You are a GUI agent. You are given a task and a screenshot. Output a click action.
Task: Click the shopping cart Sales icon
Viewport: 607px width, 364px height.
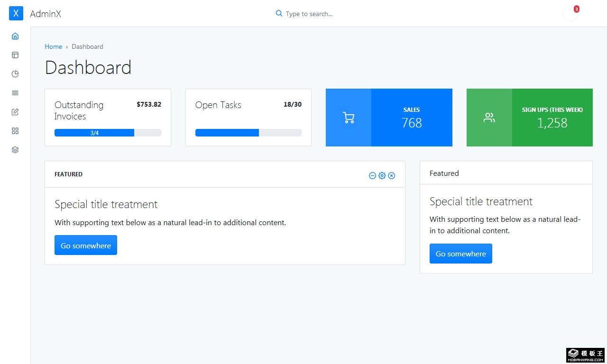tap(349, 118)
